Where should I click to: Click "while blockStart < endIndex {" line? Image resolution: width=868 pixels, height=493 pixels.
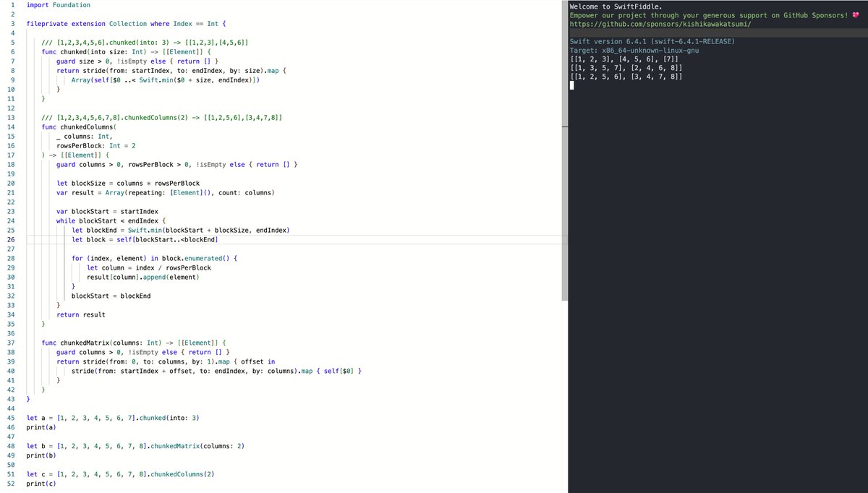point(111,221)
